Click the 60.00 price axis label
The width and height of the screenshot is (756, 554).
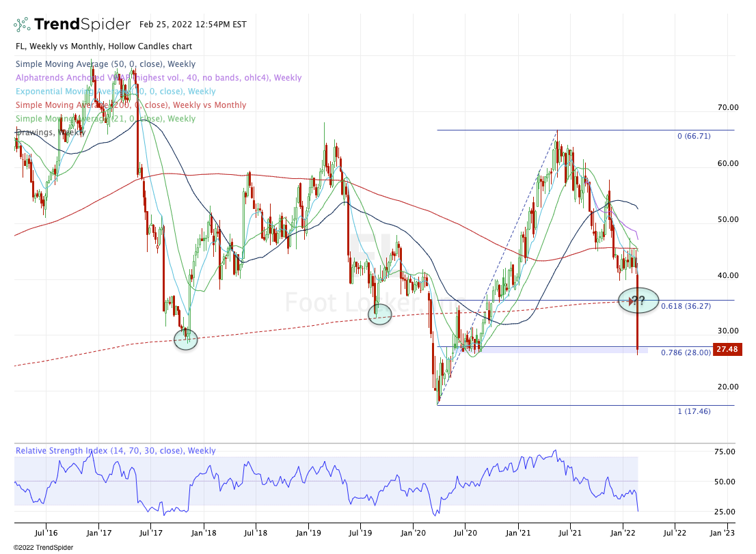pyautogui.click(x=727, y=163)
